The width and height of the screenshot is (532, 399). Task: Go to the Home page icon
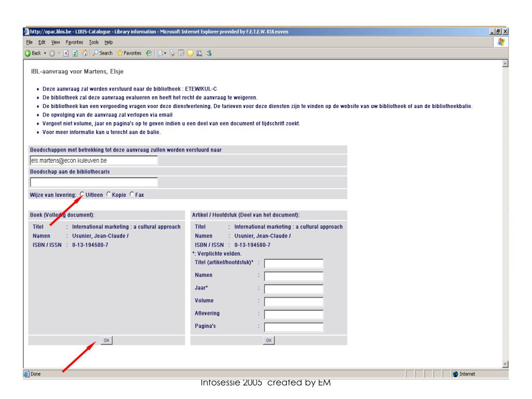[85, 53]
